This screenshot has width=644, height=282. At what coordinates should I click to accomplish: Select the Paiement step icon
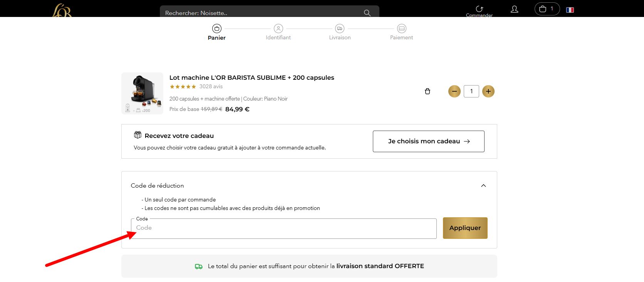[402, 29]
